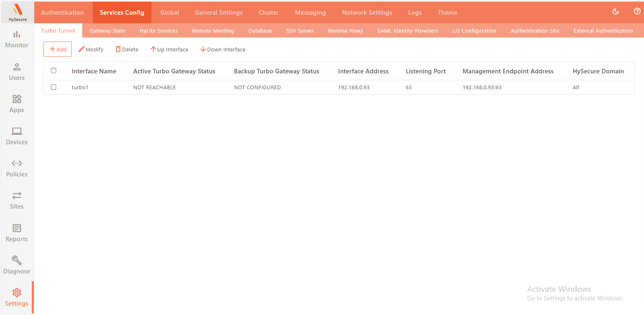Open the Diagnose wrench icon
Viewport: 644px width, 315px height.
pos(17,265)
